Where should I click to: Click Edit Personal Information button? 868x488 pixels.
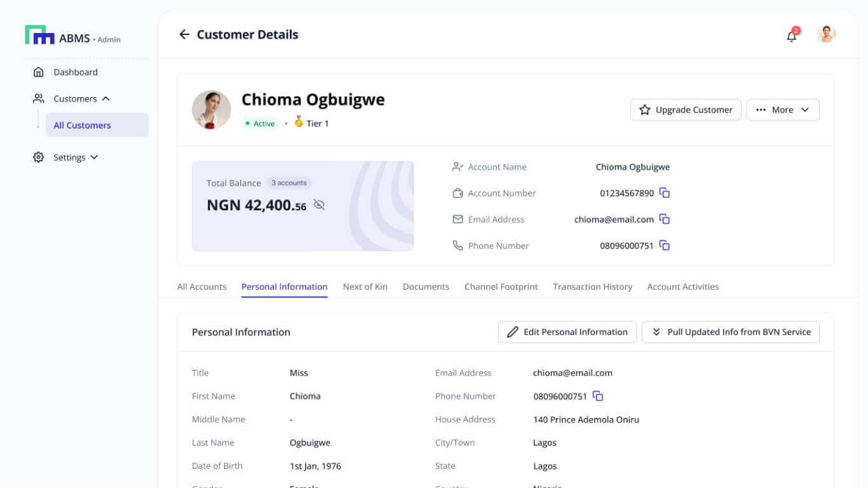point(567,332)
